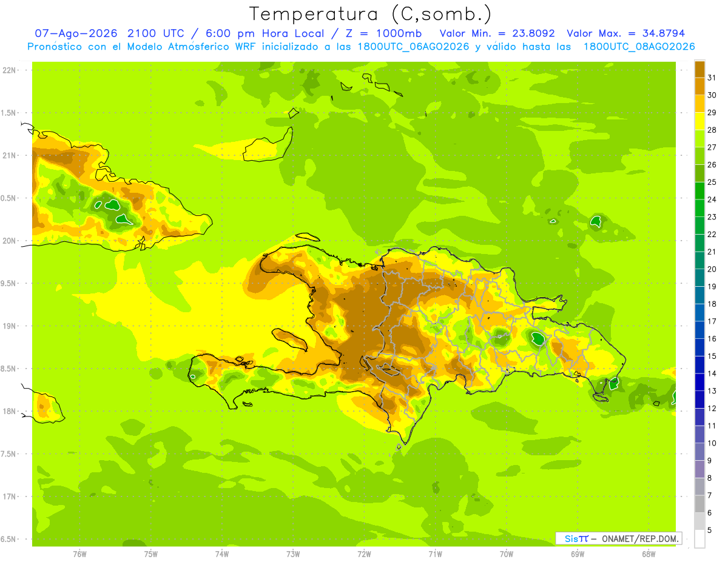Viewport: 728px width, 562px height.
Task: Click the colorbar value label "10"
Action: 712,443
